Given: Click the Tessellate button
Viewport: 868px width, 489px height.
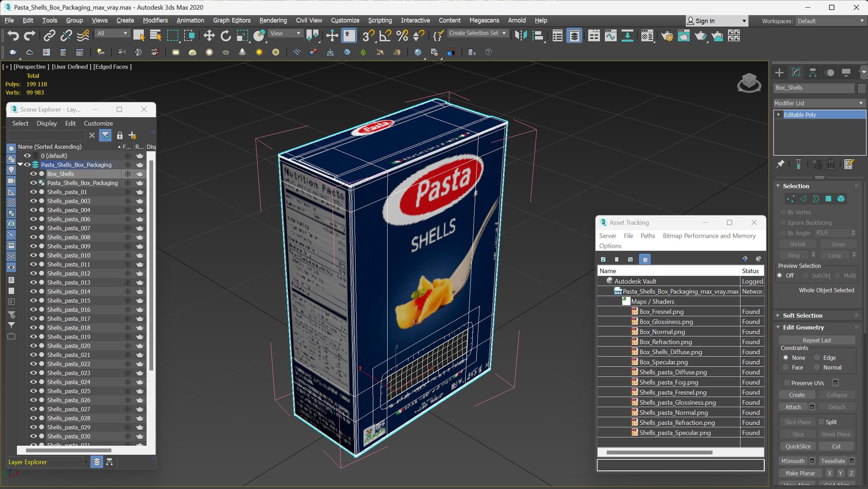Looking at the screenshot, I should coord(833,461).
